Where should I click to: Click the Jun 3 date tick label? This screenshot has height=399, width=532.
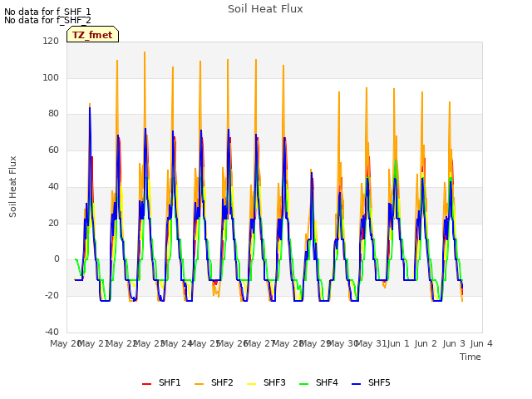pyautogui.click(x=454, y=343)
